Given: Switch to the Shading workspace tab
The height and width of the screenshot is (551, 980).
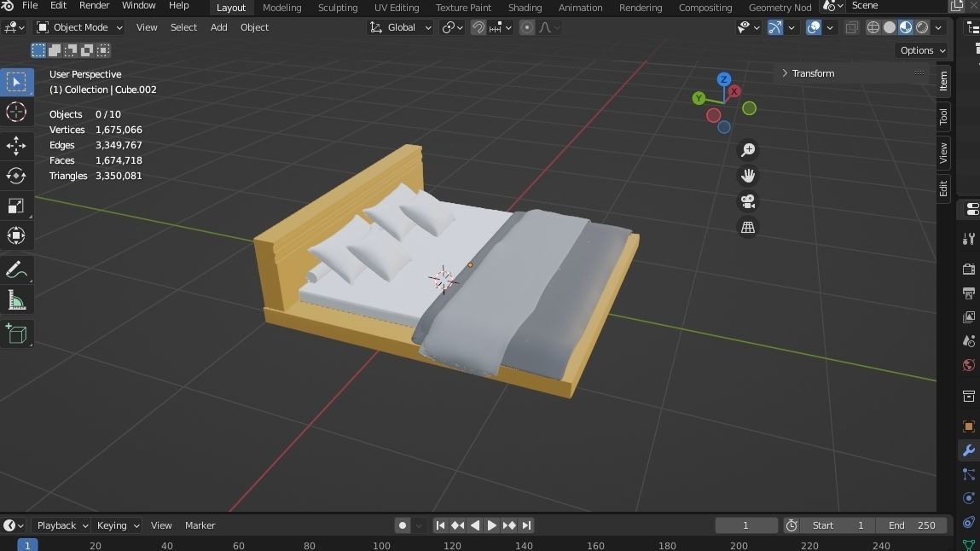Looking at the screenshot, I should point(525,8).
